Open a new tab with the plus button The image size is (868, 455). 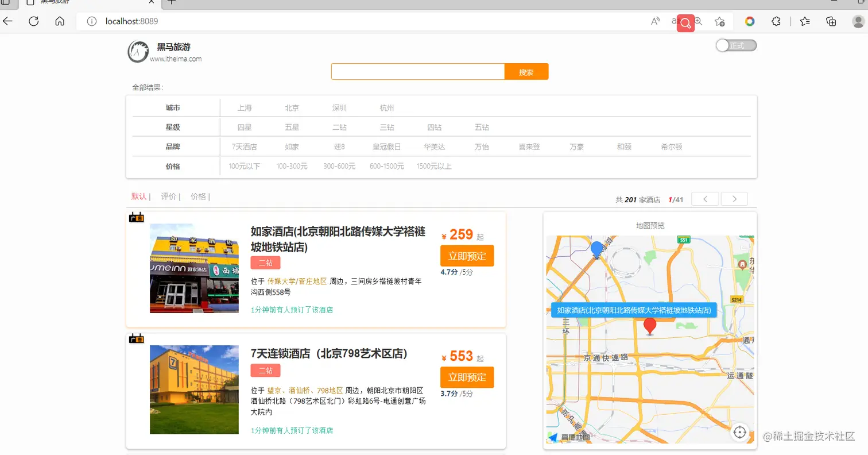pyautogui.click(x=171, y=2)
